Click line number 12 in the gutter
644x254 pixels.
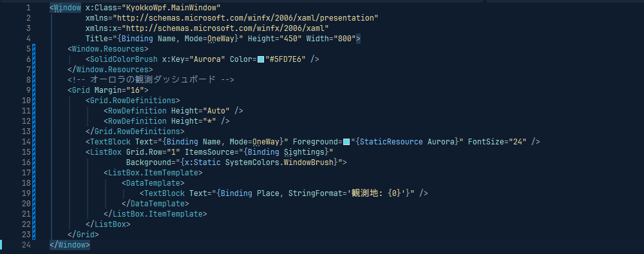click(26, 121)
